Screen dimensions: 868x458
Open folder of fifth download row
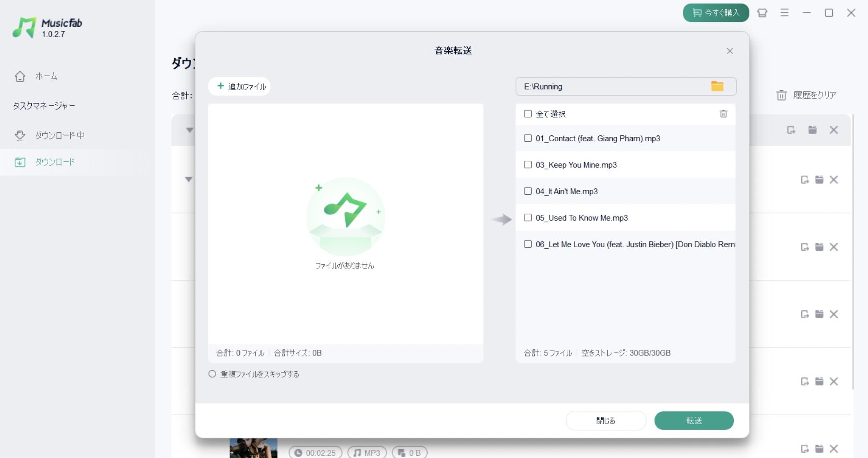[x=819, y=381]
